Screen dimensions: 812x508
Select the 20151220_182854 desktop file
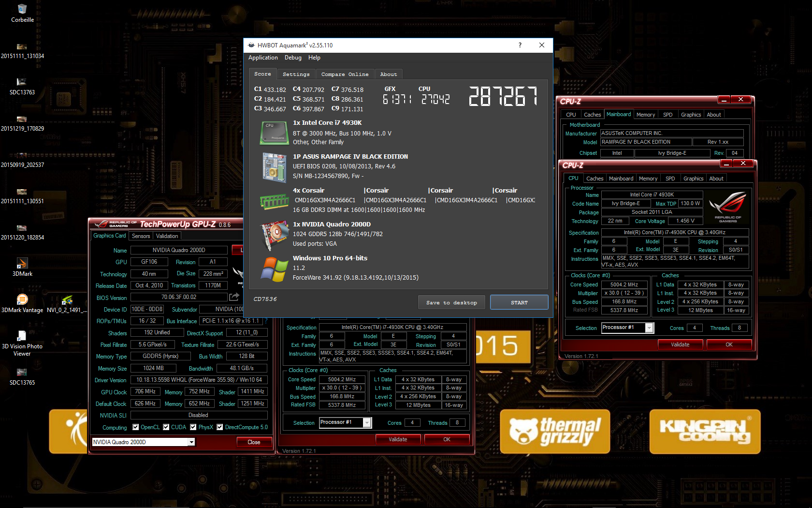pos(22,228)
